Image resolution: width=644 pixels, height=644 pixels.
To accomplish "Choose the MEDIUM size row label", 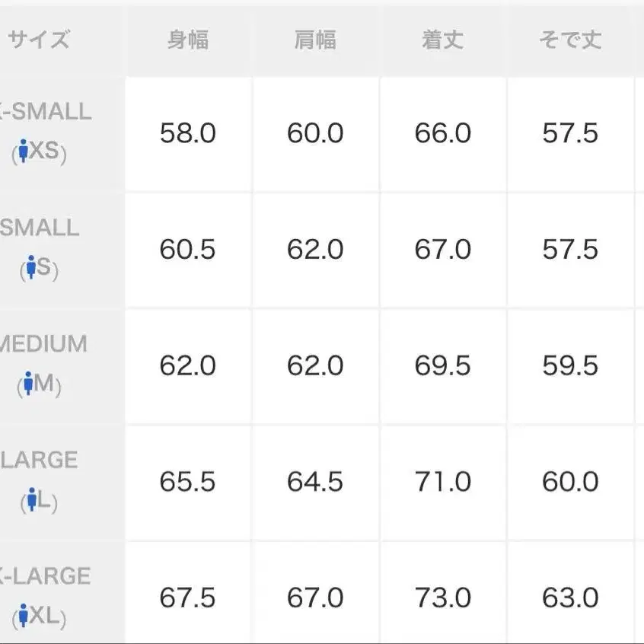I will coord(44,344).
